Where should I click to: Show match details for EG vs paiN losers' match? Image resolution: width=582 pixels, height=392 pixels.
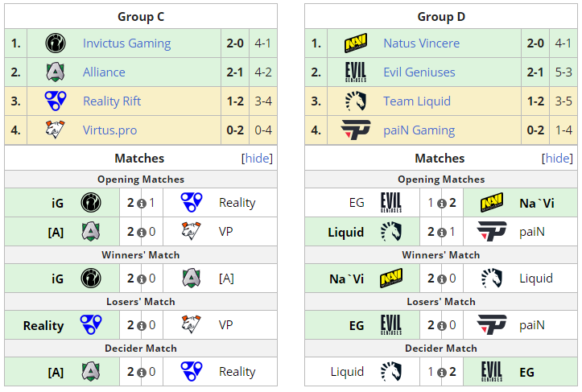[442, 326]
